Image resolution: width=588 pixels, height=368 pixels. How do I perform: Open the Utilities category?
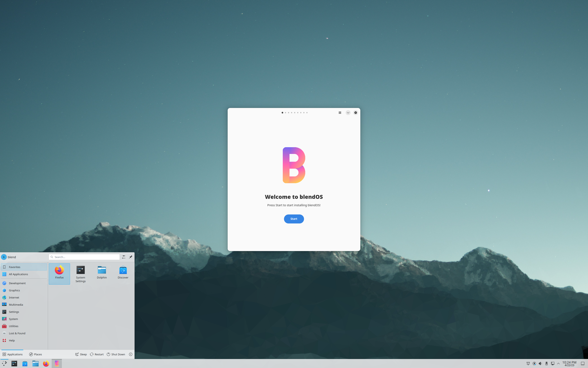coord(24,326)
